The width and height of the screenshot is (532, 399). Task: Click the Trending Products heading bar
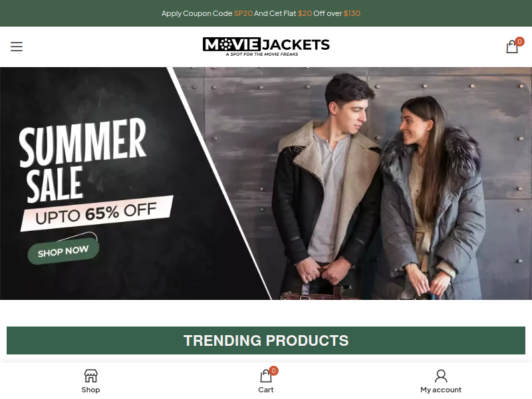pos(266,340)
